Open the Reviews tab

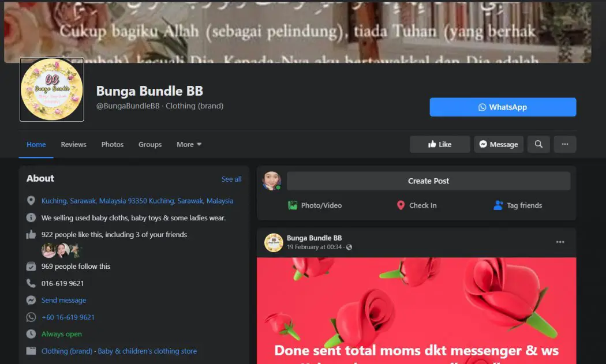pyautogui.click(x=73, y=145)
